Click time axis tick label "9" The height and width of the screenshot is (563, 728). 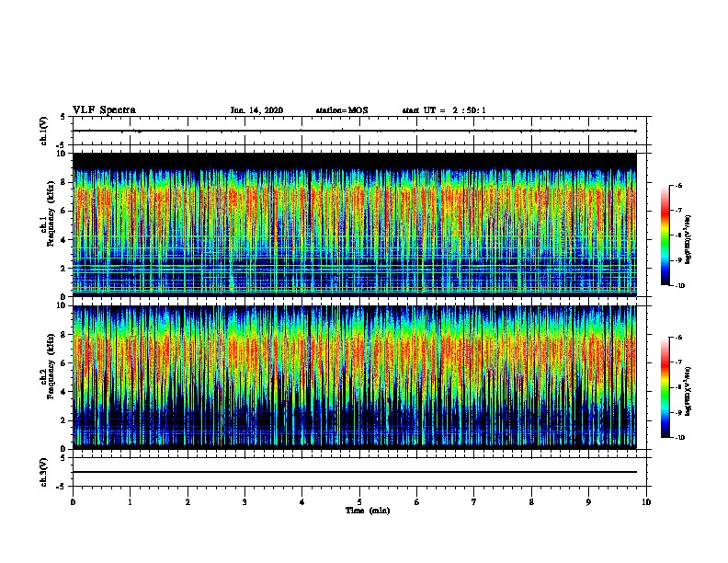pos(588,502)
